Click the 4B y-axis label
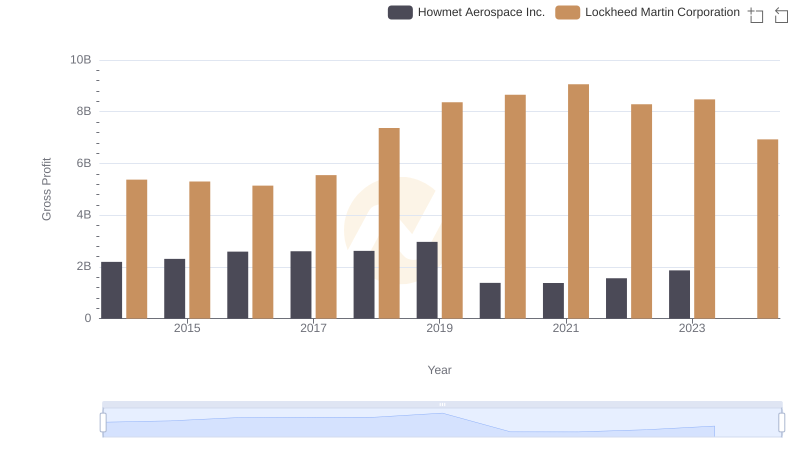The height and width of the screenshot is (461, 800). click(84, 215)
